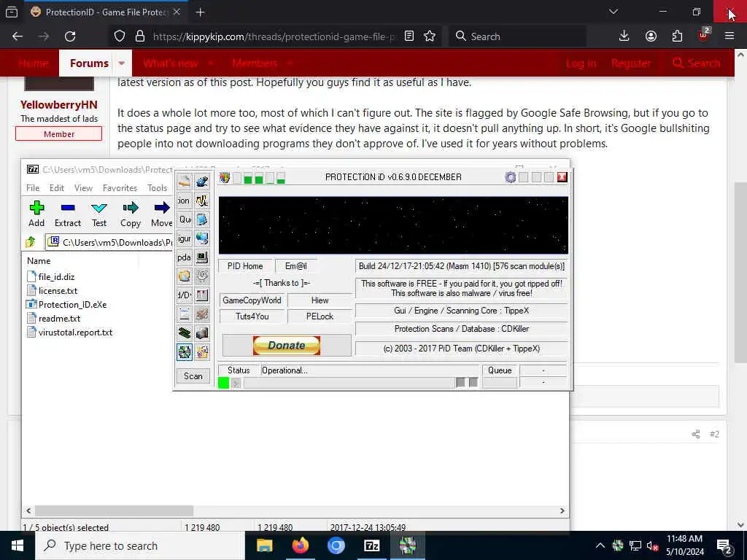Screen dimensions: 747x560
Task: Open 7-Zip from the taskbar
Action: tap(371, 545)
